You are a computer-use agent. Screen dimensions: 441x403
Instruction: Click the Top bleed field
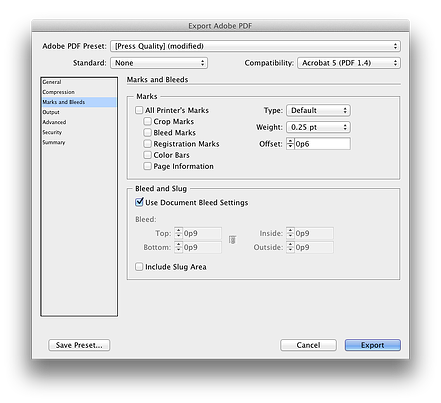click(x=202, y=233)
